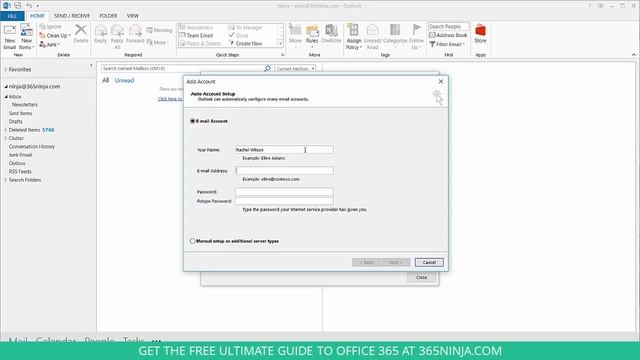Click the Retype Password field

coord(284,201)
